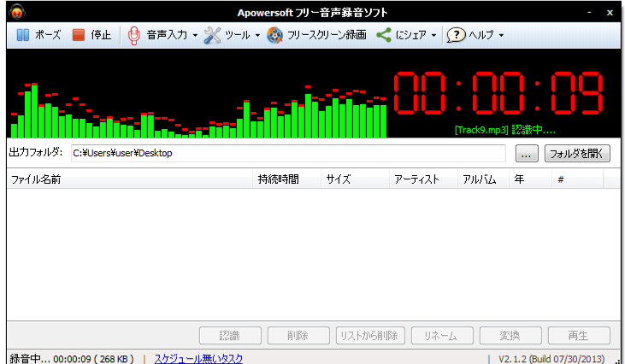The image size is (625, 364).
Task: Sort by 年 column header
Action: 531,179
